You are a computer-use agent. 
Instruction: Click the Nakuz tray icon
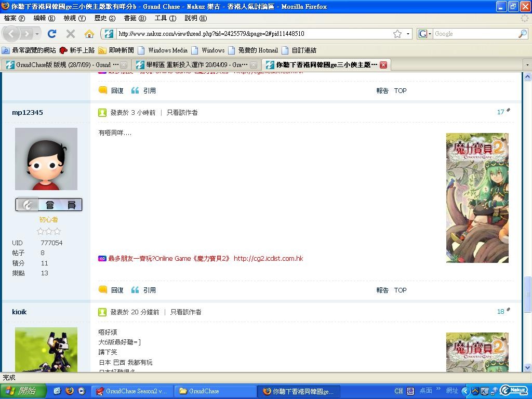[x=515, y=391]
